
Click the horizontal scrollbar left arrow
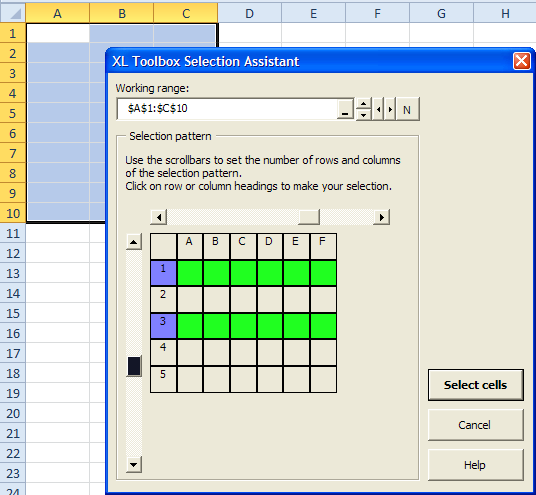click(x=159, y=217)
